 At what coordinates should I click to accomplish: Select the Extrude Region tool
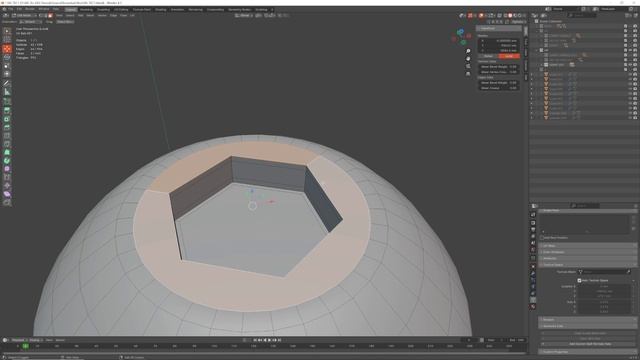click(7, 110)
